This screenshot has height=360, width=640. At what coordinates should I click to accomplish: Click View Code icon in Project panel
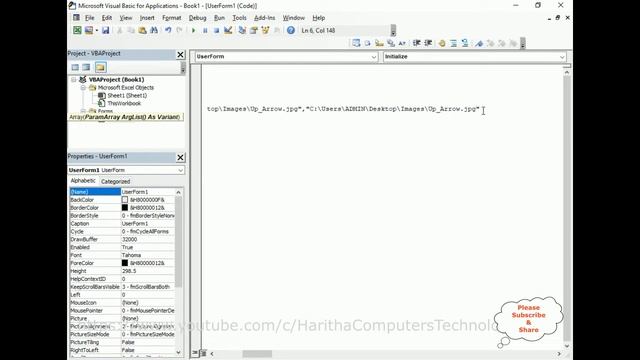[x=75, y=67]
